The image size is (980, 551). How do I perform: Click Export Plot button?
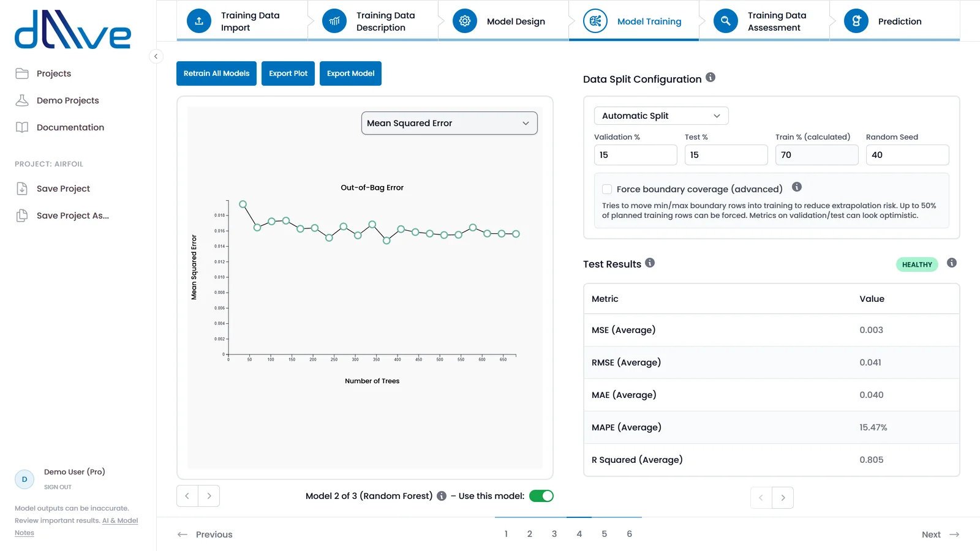tap(288, 73)
